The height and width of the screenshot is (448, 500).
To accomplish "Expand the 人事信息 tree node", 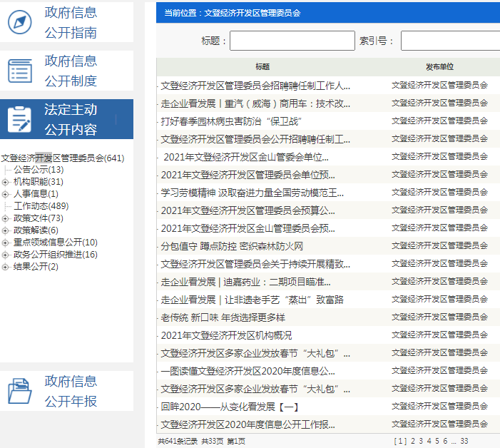I will pyautogui.click(x=6, y=194).
